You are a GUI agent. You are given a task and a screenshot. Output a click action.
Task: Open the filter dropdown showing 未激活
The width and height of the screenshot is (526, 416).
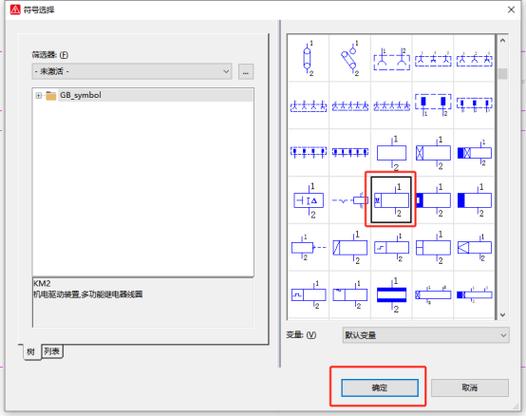(132, 71)
